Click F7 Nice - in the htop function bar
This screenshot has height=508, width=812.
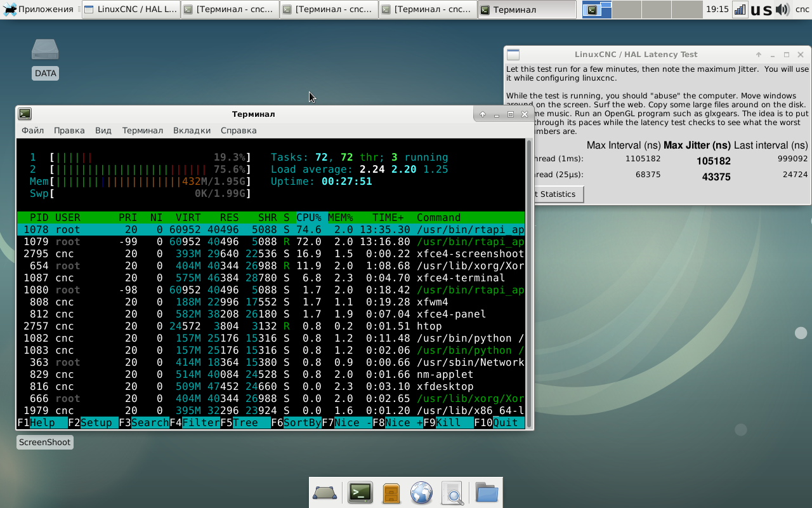click(x=347, y=422)
